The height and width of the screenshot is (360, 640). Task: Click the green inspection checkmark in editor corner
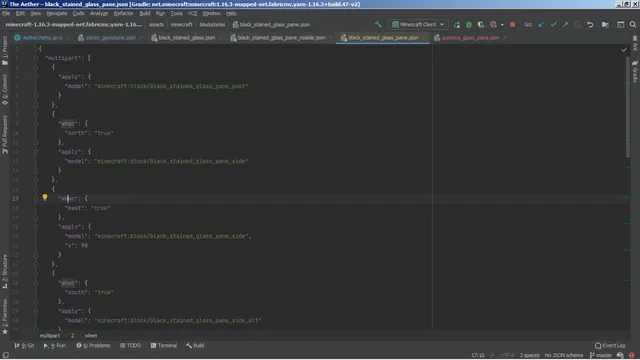[624, 49]
